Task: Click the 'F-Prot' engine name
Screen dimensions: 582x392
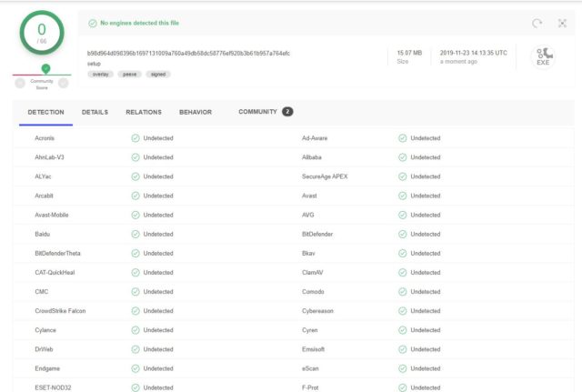Action: click(x=310, y=388)
